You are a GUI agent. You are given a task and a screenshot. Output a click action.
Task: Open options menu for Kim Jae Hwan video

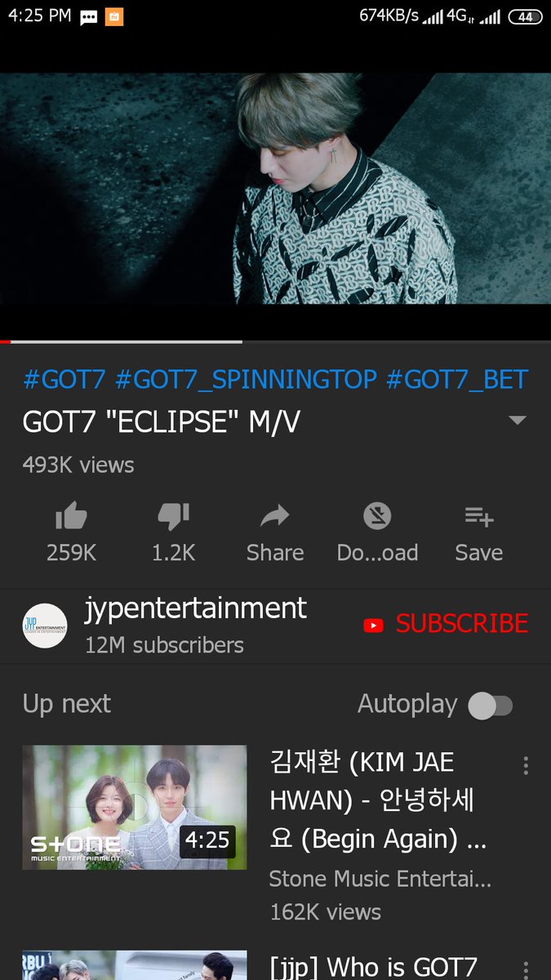coord(526,765)
